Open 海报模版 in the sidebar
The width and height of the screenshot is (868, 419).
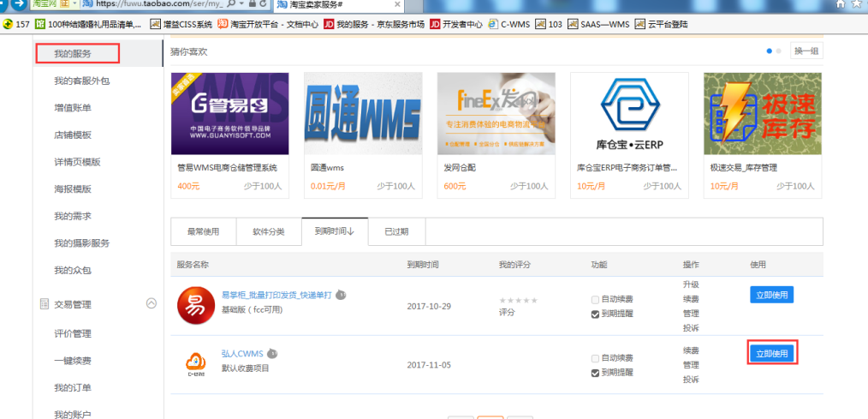point(73,189)
